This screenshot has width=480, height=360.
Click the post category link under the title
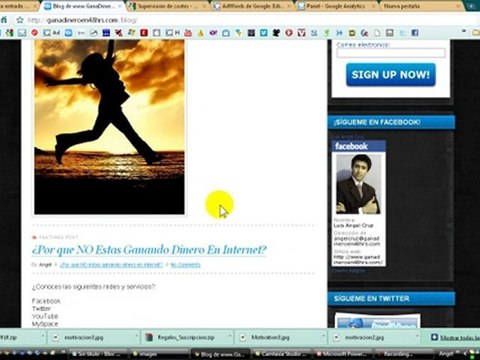click(111, 265)
